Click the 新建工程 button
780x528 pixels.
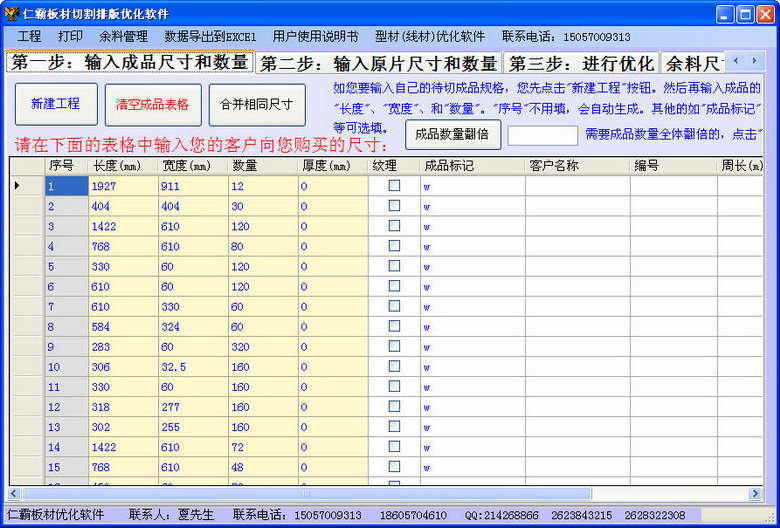pos(56,104)
